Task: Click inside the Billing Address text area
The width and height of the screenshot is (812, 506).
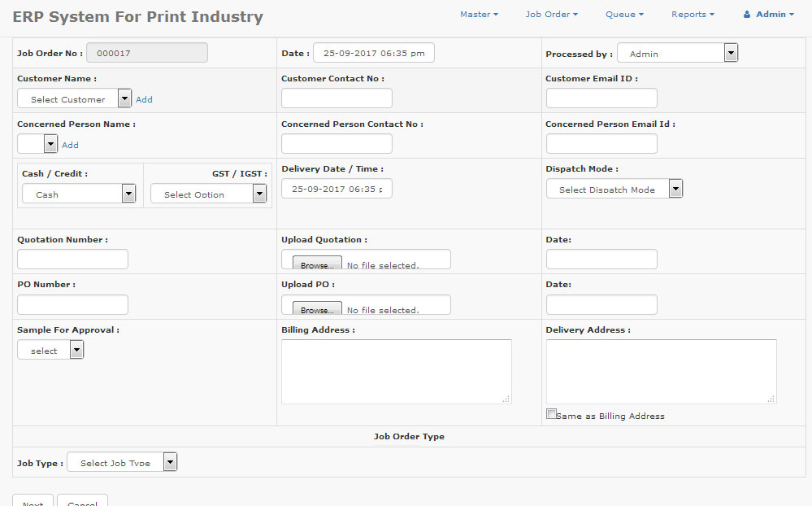Action: (x=397, y=372)
